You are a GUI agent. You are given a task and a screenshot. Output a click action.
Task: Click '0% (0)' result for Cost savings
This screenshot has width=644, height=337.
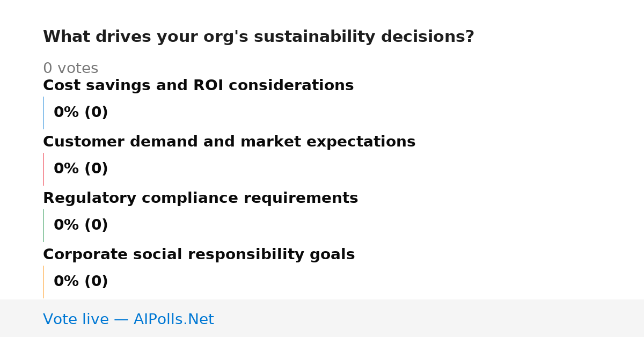click(x=80, y=113)
